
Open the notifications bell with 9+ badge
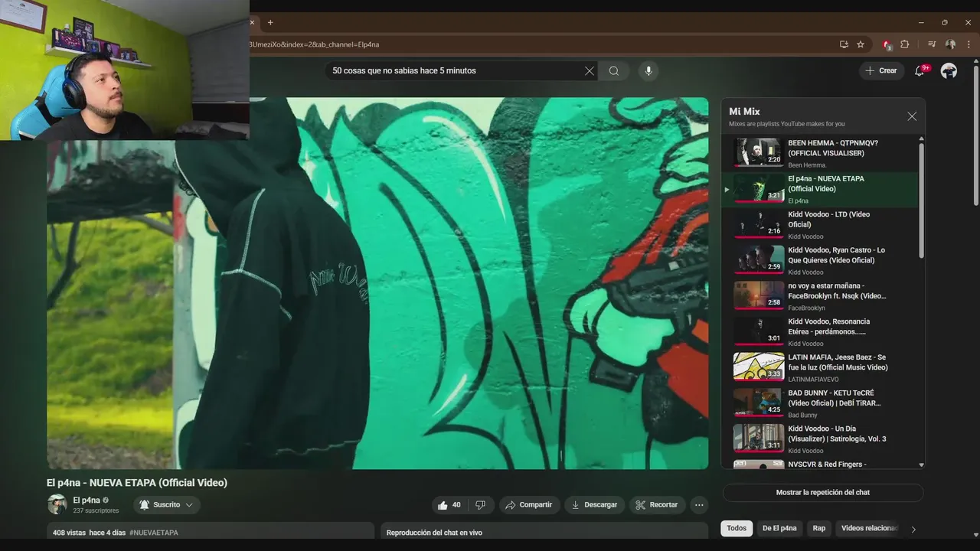click(921, 70)
